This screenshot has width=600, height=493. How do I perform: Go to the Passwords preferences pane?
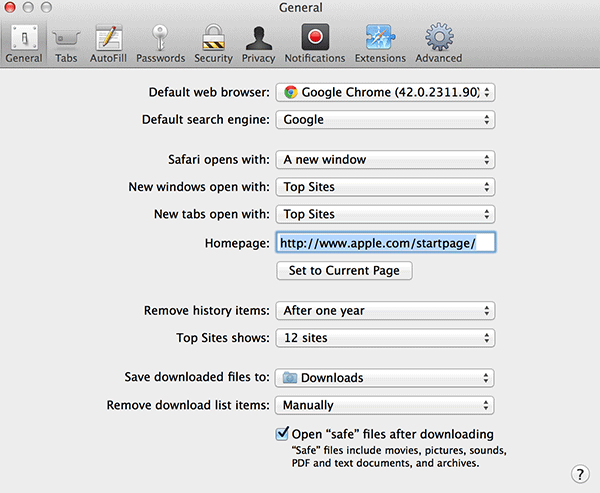160,42
